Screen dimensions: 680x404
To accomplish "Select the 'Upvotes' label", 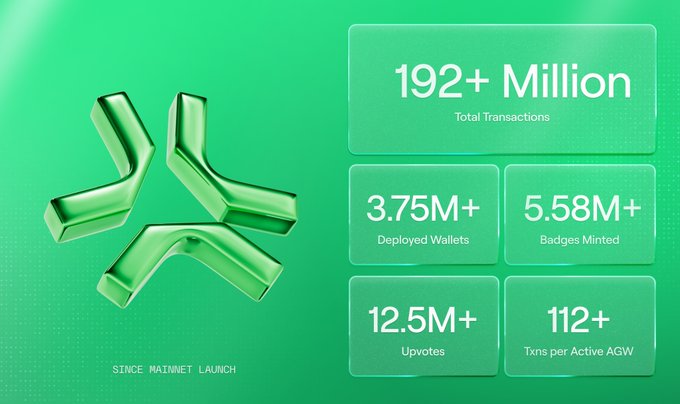I will pos(423,351).
